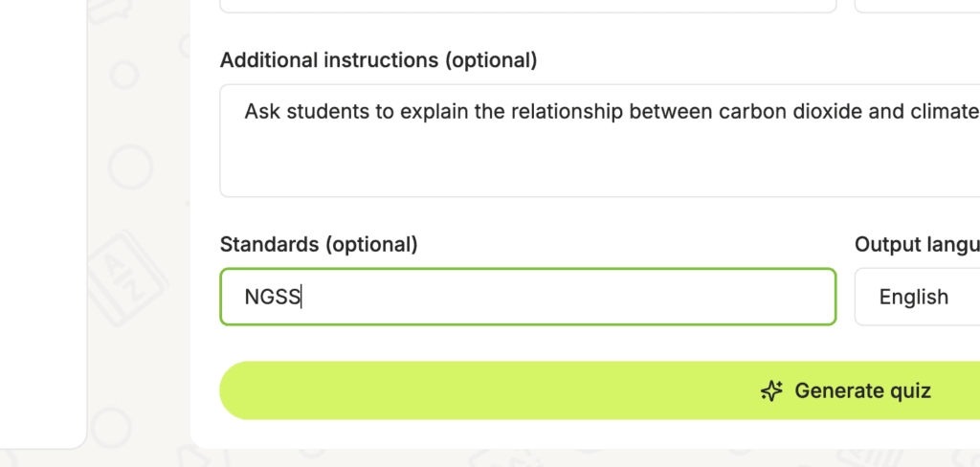
Task: Click the blank white sidebar panel at left
Action: [x=43, y=224]
